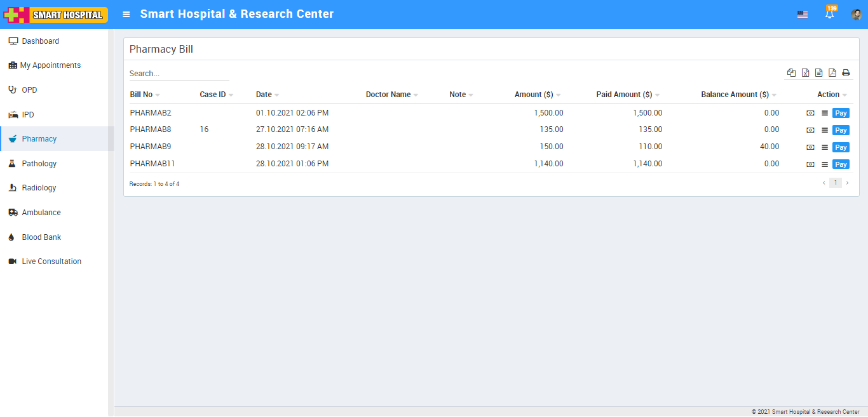
Task: Show details of bill PHARMAB9
Action: click(x=825, y=147)
